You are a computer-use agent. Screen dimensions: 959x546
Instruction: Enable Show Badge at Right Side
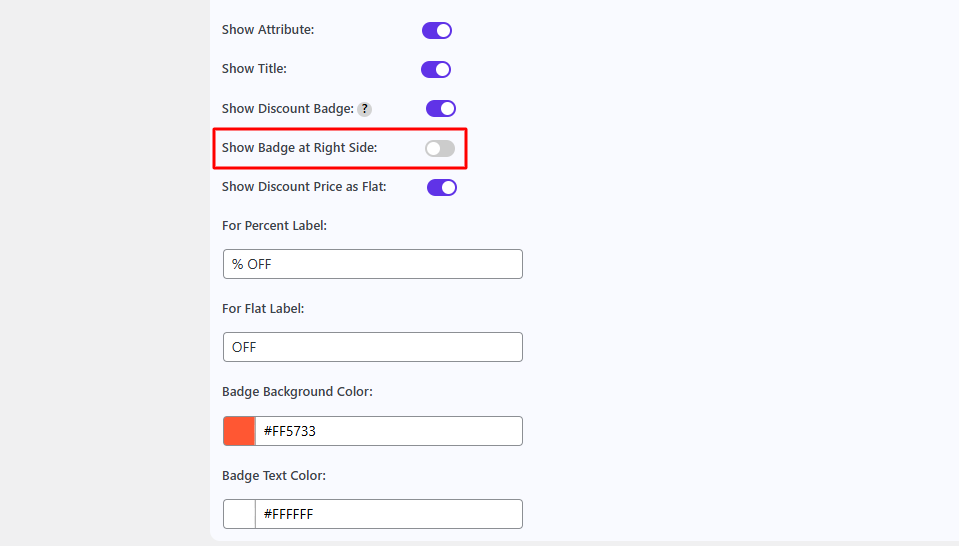coord(440,148)
